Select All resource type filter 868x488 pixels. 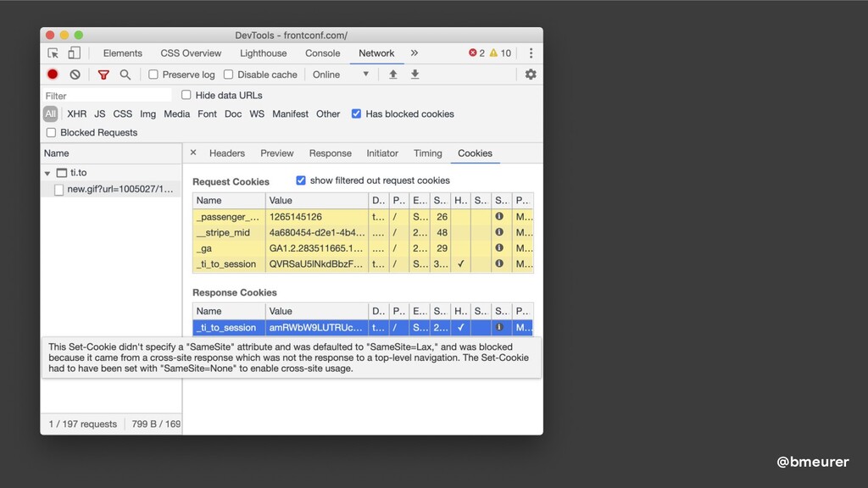[50, 114]
